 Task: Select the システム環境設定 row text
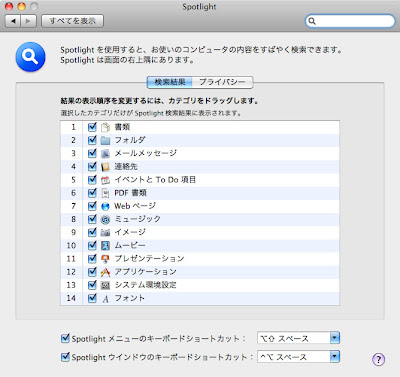pos(145,285)
